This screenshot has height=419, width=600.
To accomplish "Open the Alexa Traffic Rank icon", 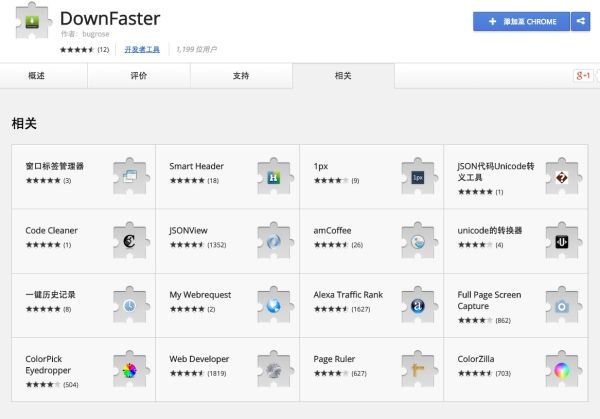I will 418,305.
